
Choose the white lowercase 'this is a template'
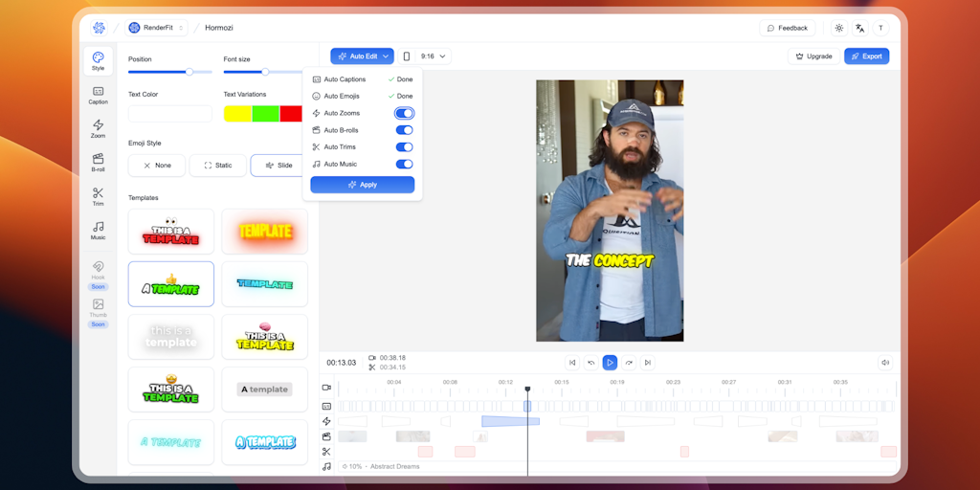click(171, 337)
